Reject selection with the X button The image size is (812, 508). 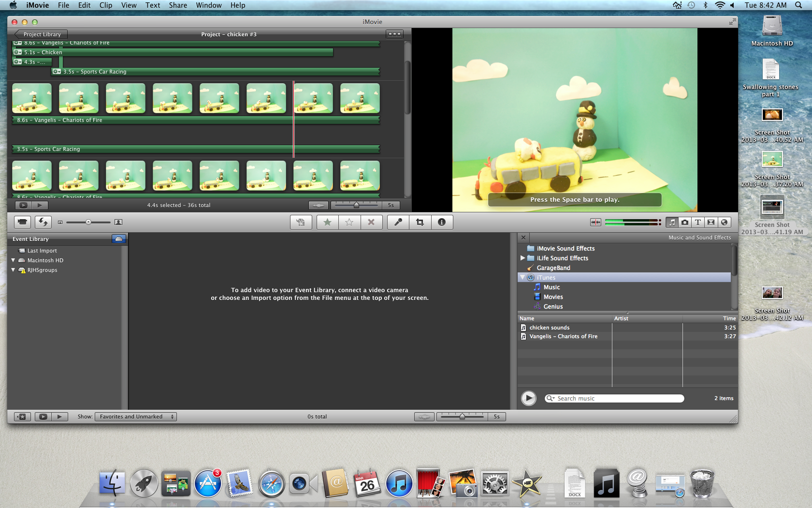(371, 222)
